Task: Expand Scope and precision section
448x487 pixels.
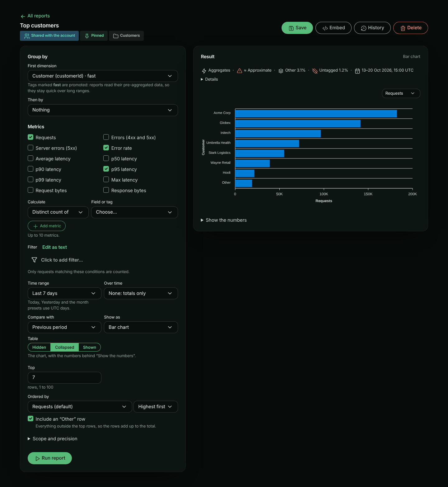Action: 53,438
